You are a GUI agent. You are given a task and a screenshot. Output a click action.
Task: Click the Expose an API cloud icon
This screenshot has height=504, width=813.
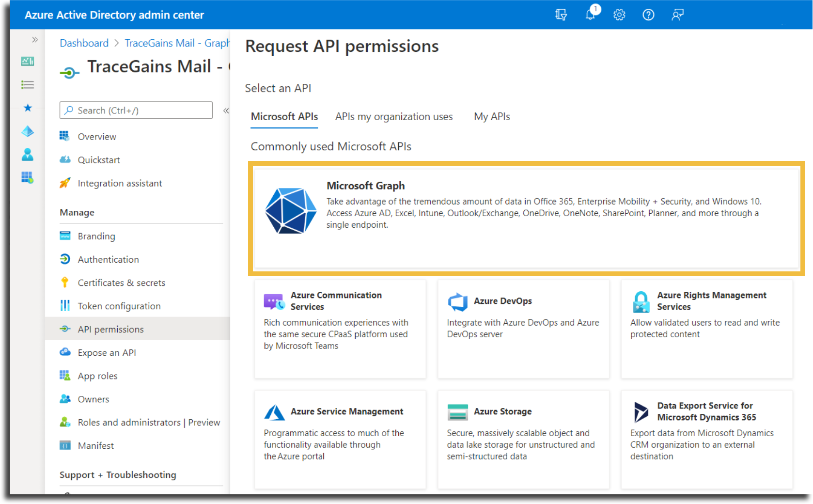(x=65, y=352)
